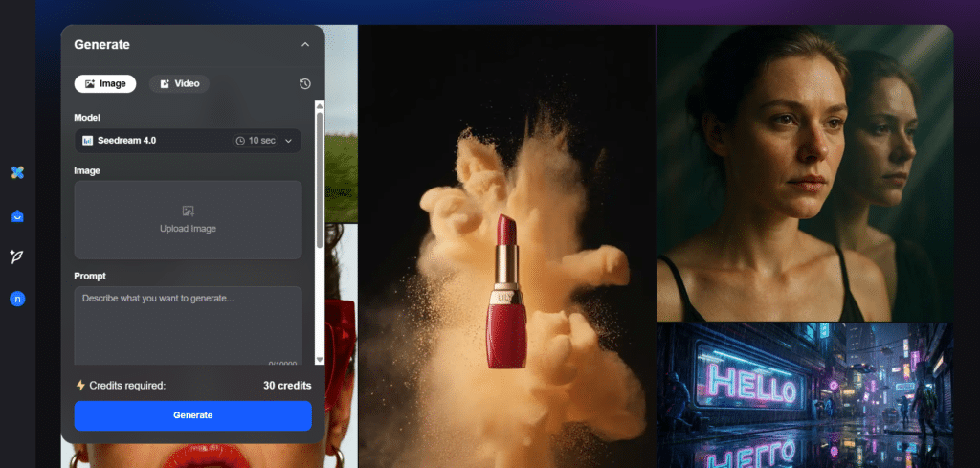Screen dimensions: 980x468
Task: Open the home icon in left sidebar
Action: (x=17, y=216)
